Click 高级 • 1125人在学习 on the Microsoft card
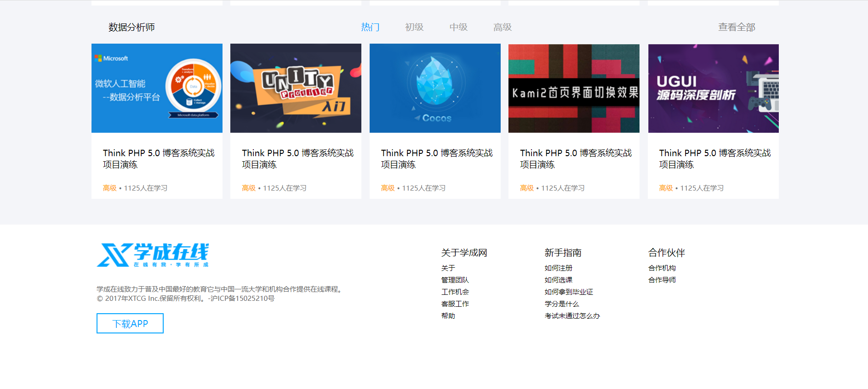Screen dimensions: 868x389 (x=135, y=188)
